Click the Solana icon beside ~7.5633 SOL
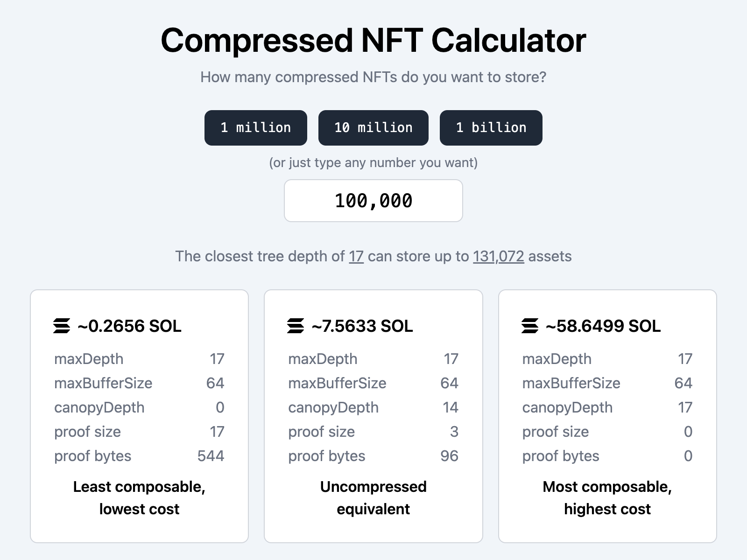 coord(296,326)
